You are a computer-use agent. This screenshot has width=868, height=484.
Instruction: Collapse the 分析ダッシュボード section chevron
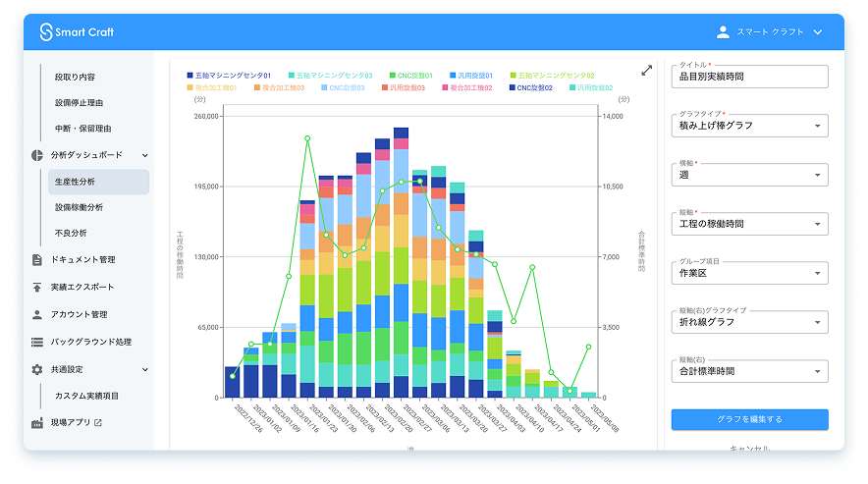[145, 156]
